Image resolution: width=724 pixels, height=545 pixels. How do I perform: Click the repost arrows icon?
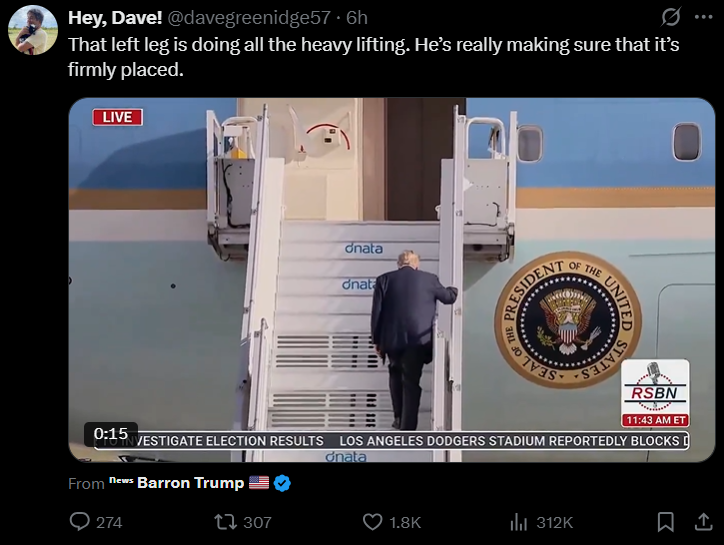coord(226,522)
